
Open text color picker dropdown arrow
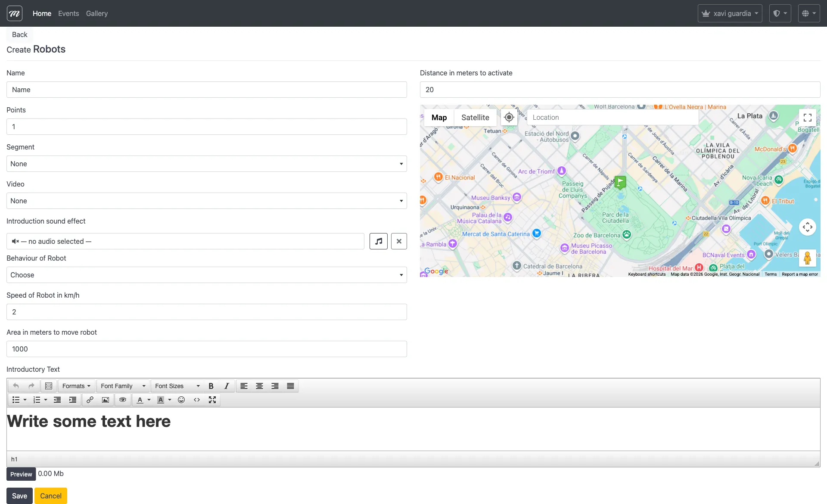click(149, 400)
